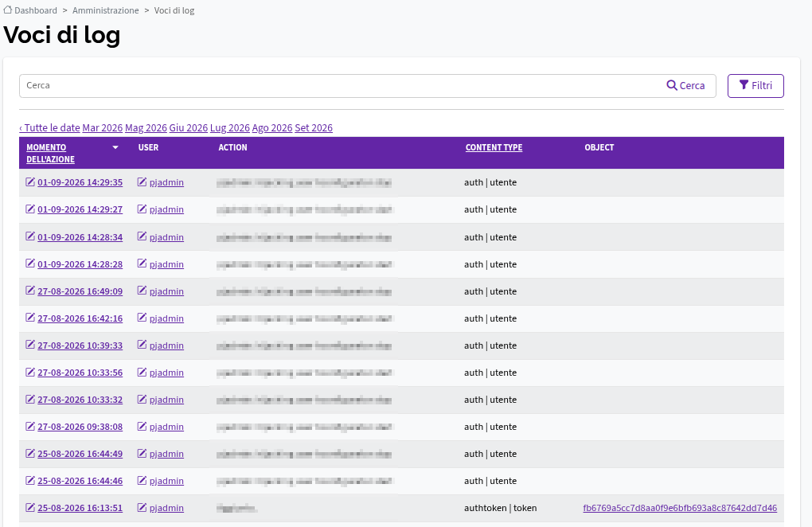Viewport: 812px width, 527px height.
Task: Open pjadmin user in 25-08-2026 16:13:51 row
Action: (x=166, y=508)
